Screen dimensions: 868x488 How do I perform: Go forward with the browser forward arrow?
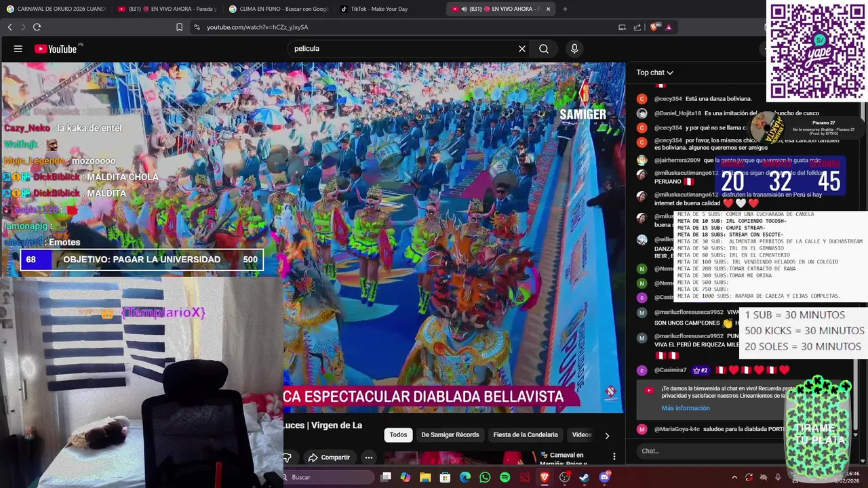click(x=22, y=27)
